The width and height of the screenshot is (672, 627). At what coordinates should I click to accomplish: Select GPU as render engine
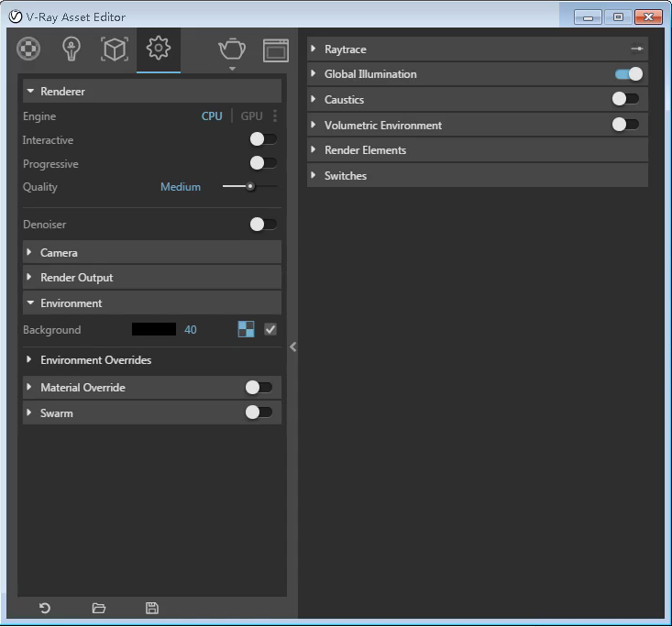(x=251, y=116)
